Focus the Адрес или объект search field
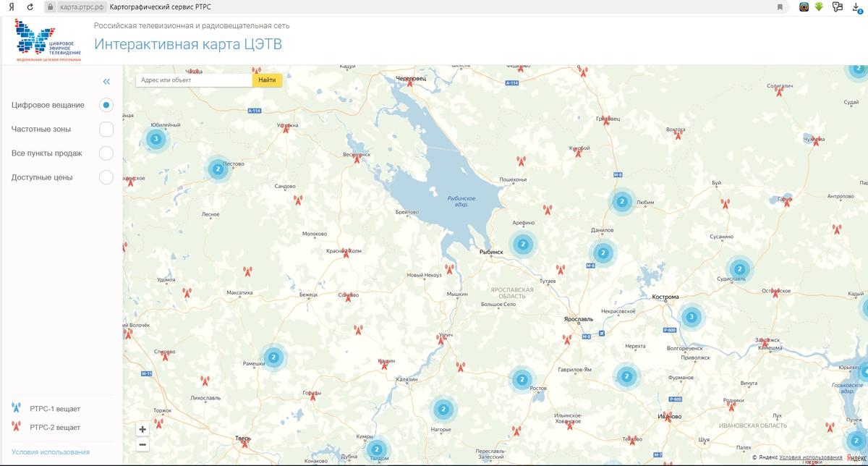The image size is (868, 466). [194, 80]
